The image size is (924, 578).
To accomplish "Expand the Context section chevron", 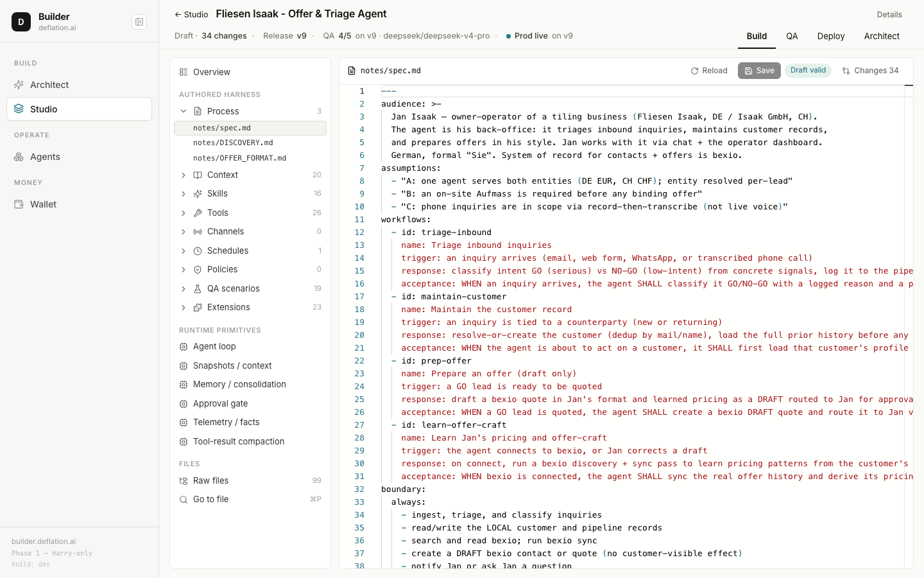I will point(184,175).
